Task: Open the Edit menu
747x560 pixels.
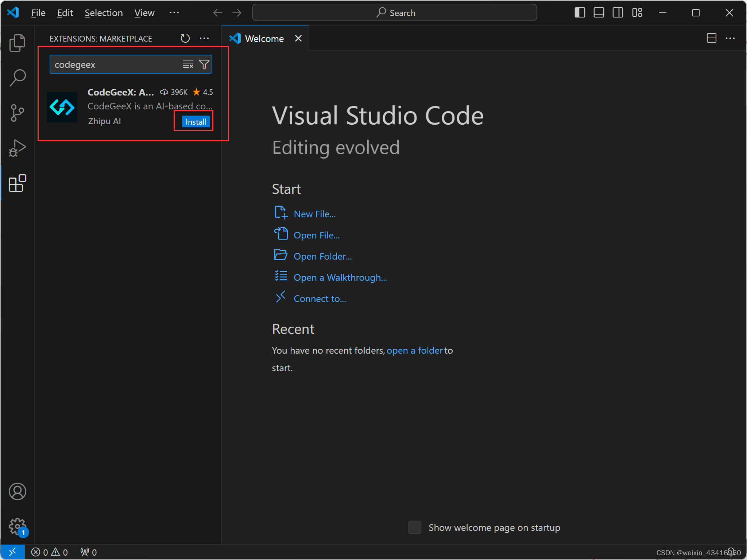Action: [65, 13]
